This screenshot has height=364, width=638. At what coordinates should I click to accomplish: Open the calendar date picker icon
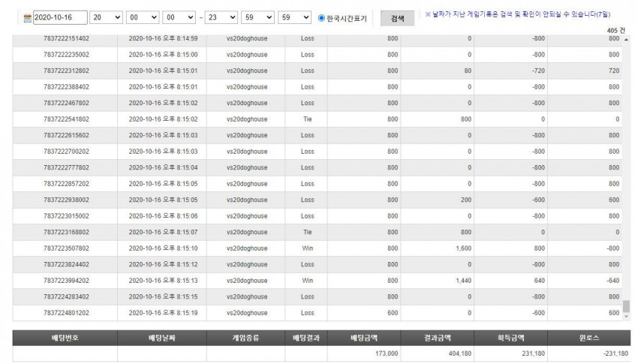tap(27, 18)
